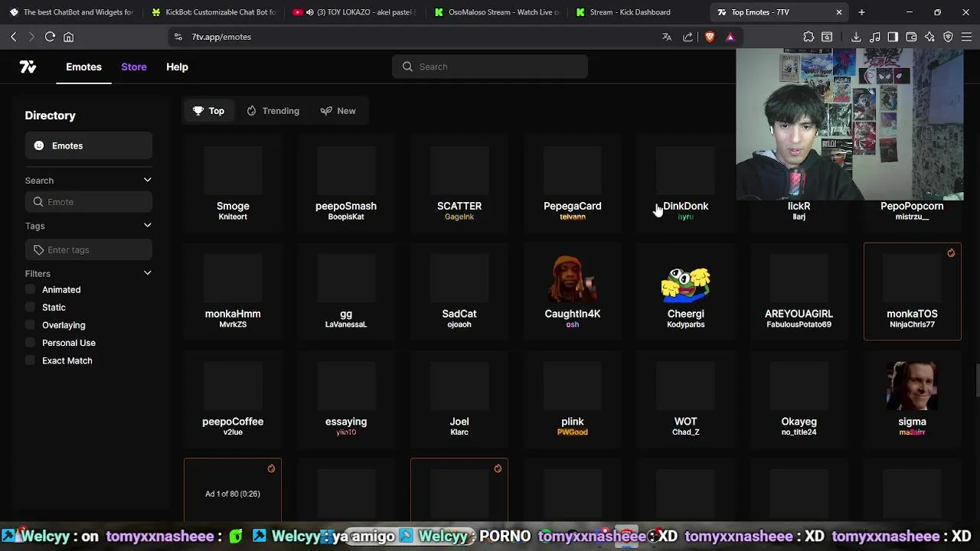The width and height of the screenshot is (980, 551).
Task: Open the DinkDonk emote link
Action: pyautogui.click(x=686, y=206)
